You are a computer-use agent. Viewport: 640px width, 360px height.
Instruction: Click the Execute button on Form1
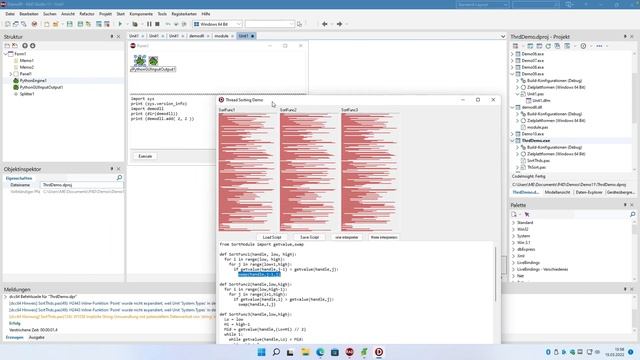[145, 156]
